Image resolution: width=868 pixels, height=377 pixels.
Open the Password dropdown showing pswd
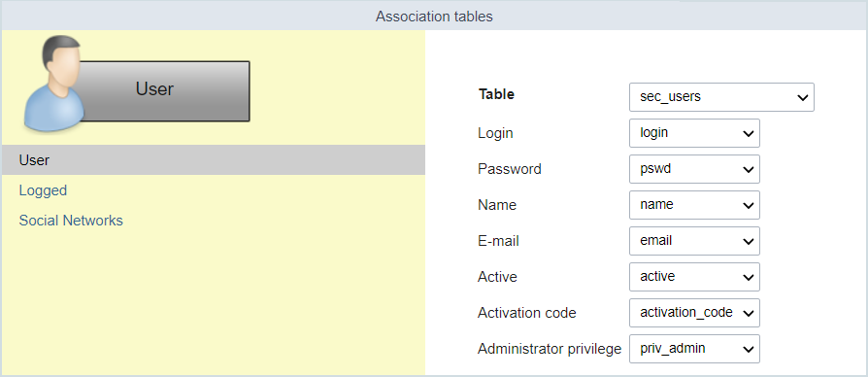(x=694, y=169)
